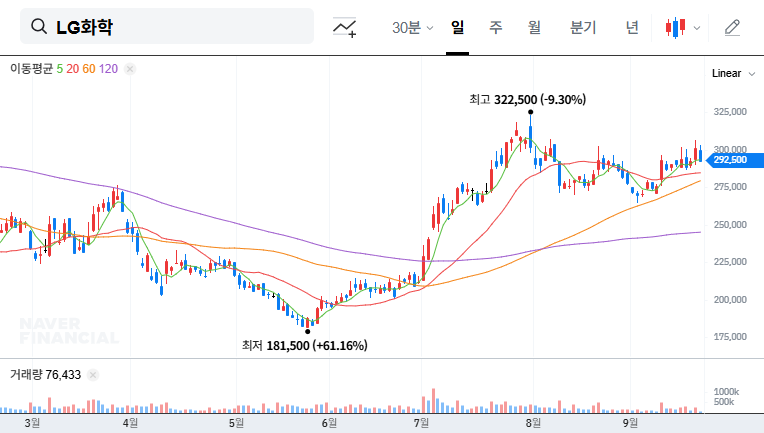Viewport: 764px width, 433px height.
Task: Click the 500k volume axis label
Action: click(724, 402)
